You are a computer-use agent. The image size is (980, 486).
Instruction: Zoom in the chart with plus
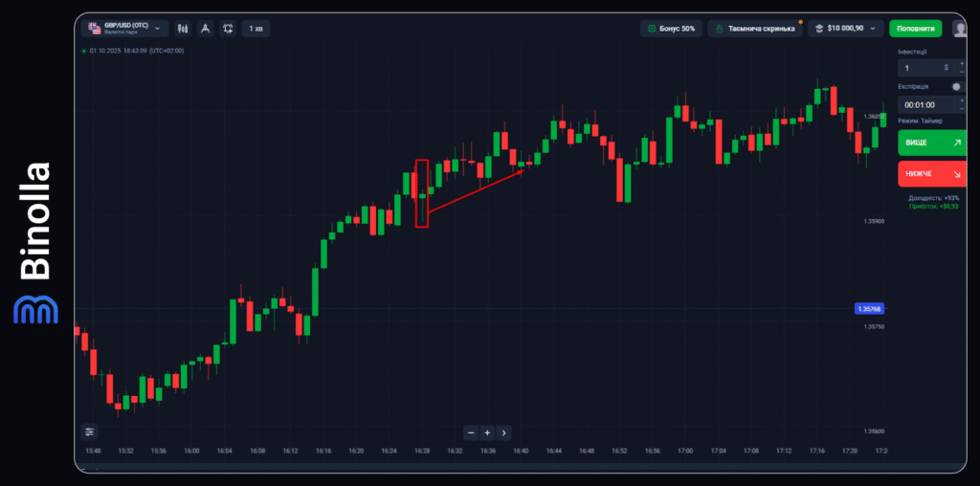click(487, 432)
